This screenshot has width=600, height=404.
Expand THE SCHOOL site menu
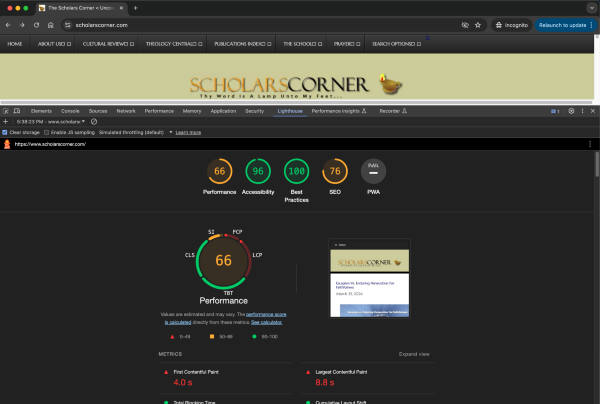pyautogui.click(x=302, y=44)
